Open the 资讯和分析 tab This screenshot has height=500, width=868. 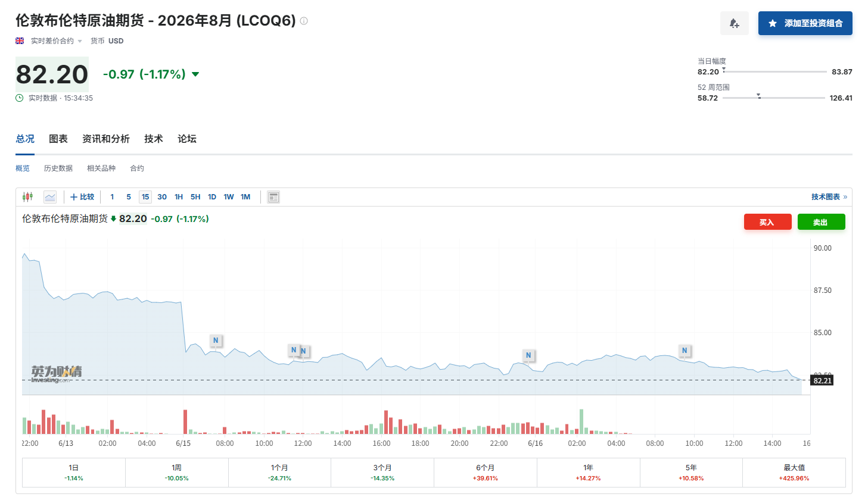click(x=106, y=139)
